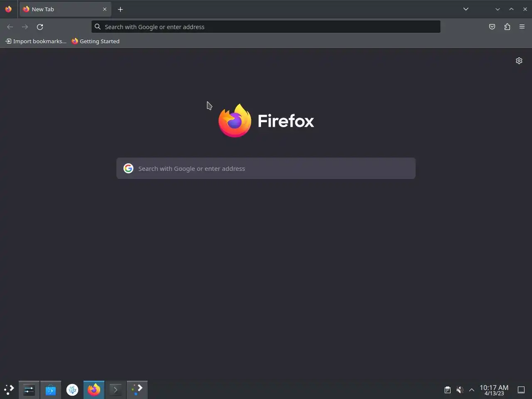This screenshot has height=399, width=532.
Task: Go forward one page
Action: (x=25, y=27)
